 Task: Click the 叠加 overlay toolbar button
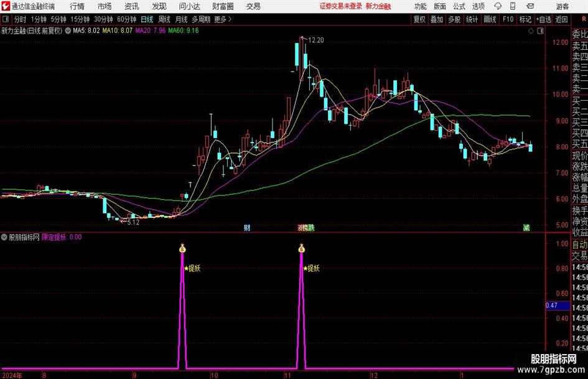pos(437,19)
